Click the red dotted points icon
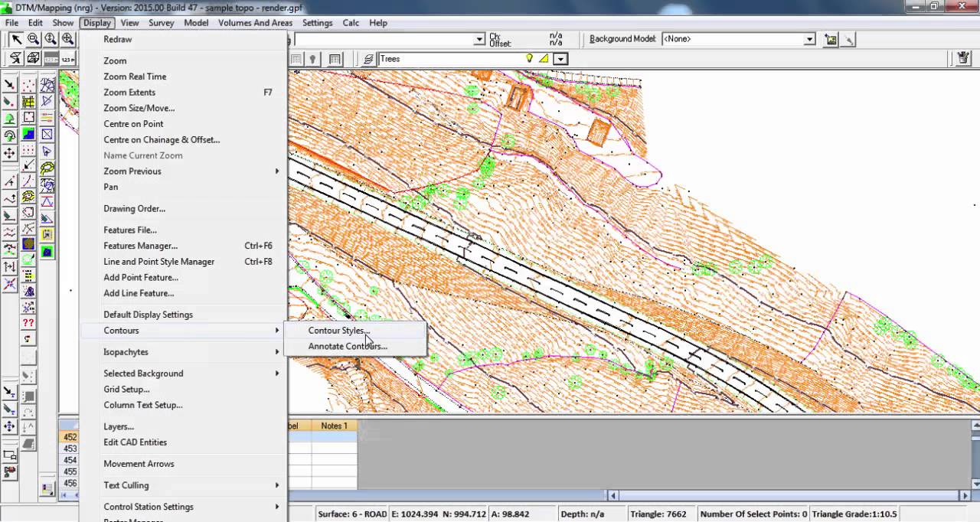980x522 pixels. coord(28,84)
